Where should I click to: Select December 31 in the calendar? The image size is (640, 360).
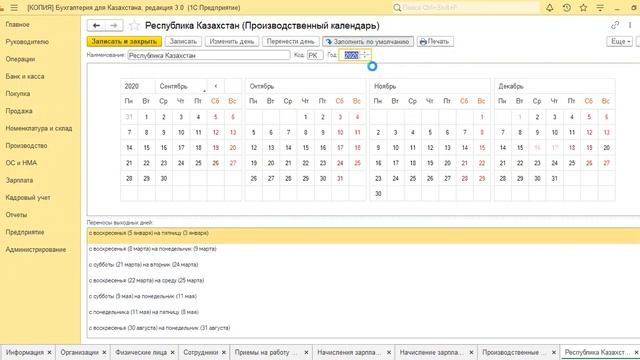555,178
